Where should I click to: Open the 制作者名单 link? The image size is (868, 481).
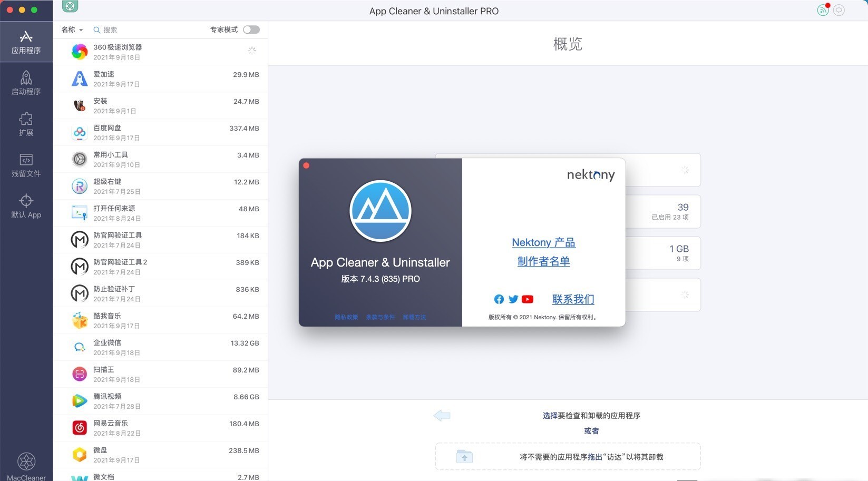point(543,261)
